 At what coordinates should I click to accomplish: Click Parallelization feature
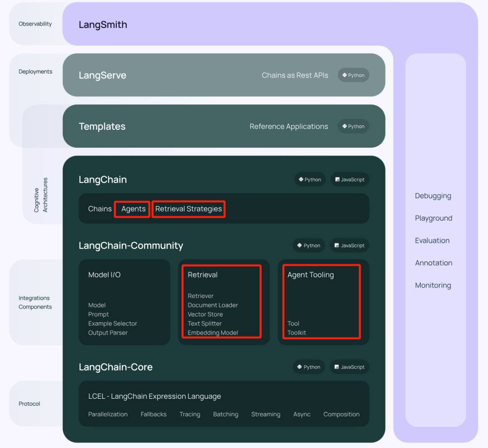[x=108, y=414]
